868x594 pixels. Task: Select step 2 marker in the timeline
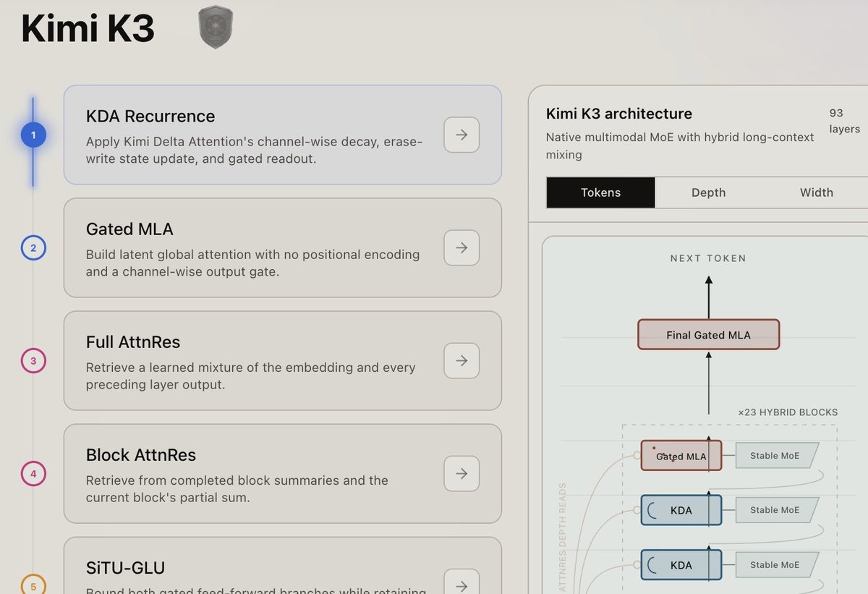point(33,248)
